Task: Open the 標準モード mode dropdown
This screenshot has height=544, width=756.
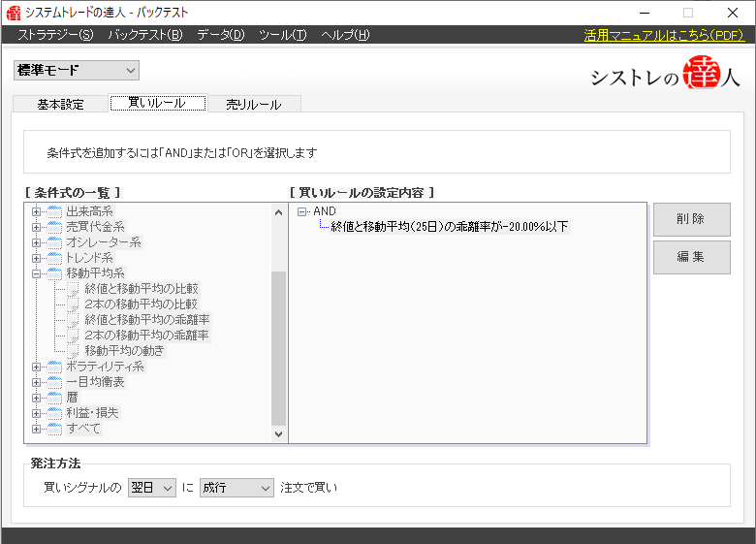Action: 77,71
